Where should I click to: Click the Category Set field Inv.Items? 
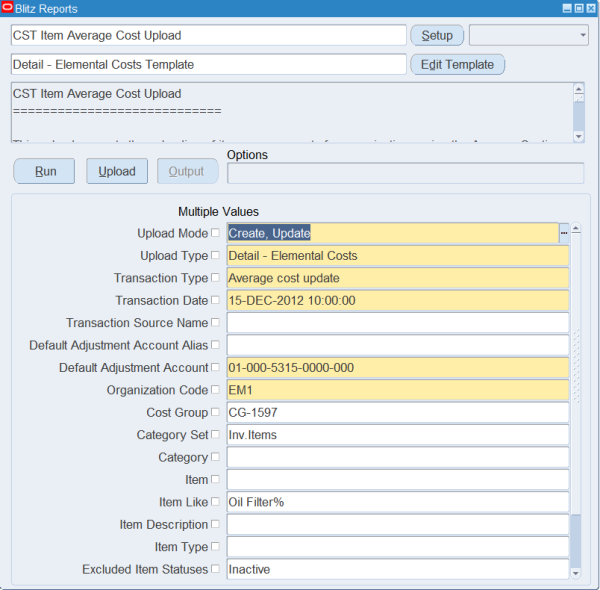coord(398,435)
